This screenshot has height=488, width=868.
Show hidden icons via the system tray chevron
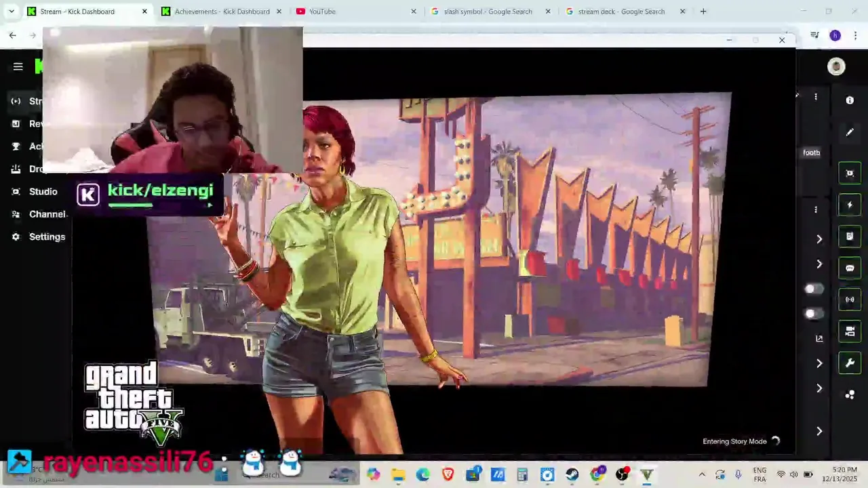point(702,474)
